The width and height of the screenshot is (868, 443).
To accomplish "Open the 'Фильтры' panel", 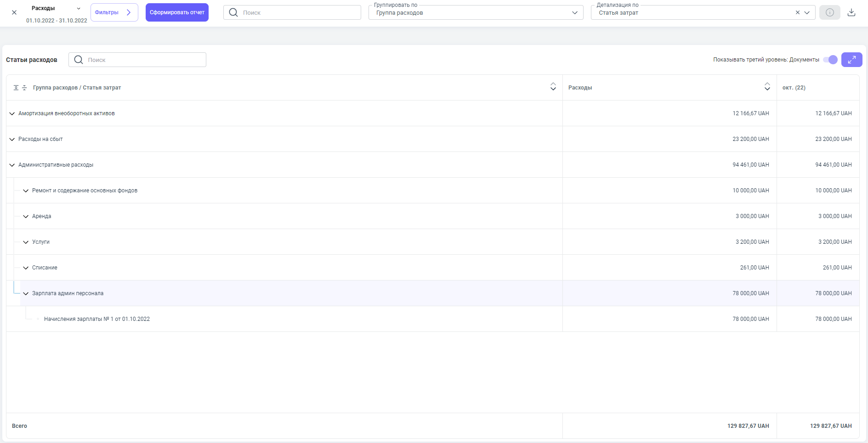I will click(x=114, y=12).
